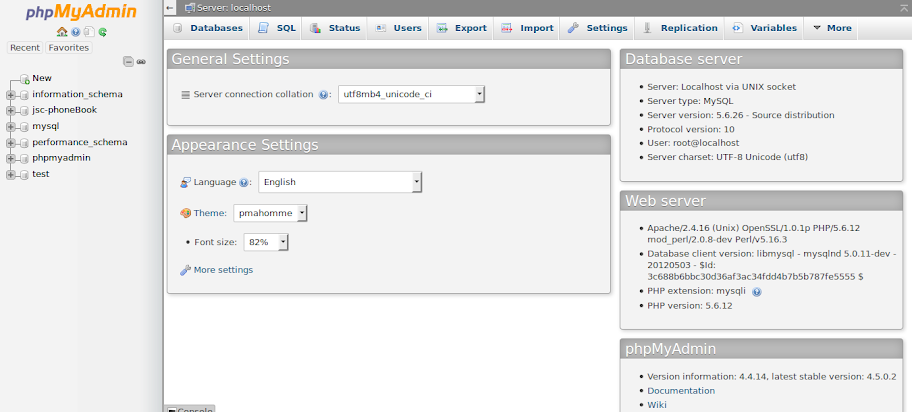912x412 pixels.
Task: Expand the information_schema tree node
Action: click(x=10, y=95)
